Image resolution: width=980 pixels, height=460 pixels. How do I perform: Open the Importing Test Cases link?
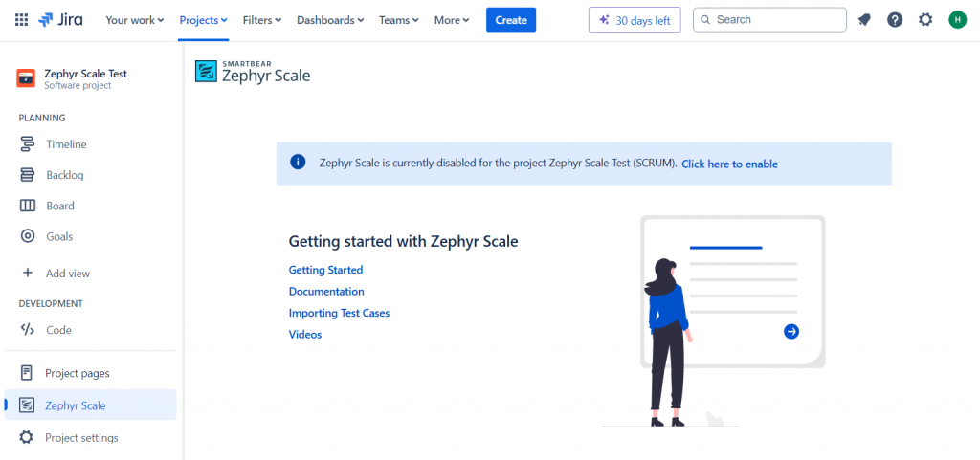coord(340,313)
